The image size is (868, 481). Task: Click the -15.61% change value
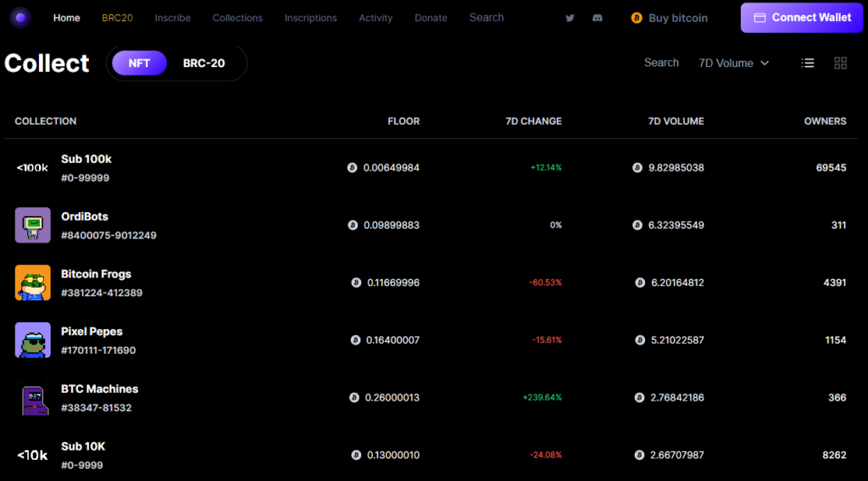(x=547, y=339)
